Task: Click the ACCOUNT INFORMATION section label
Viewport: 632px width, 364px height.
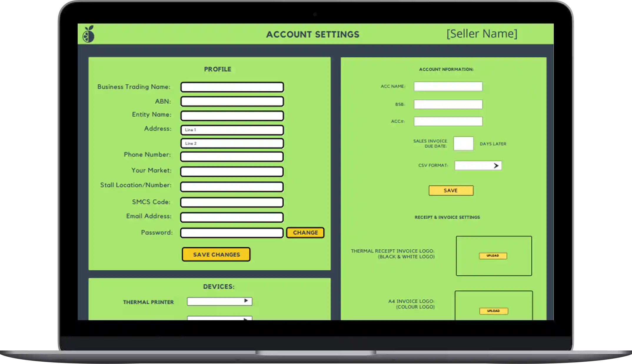Action: (446, 69)
